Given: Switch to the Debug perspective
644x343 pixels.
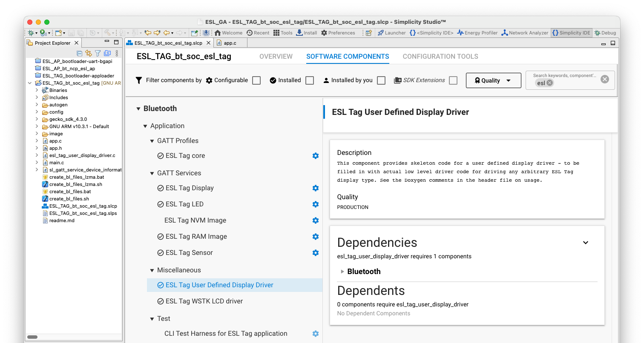Looking at the screenshot, I should click(605, 33).
